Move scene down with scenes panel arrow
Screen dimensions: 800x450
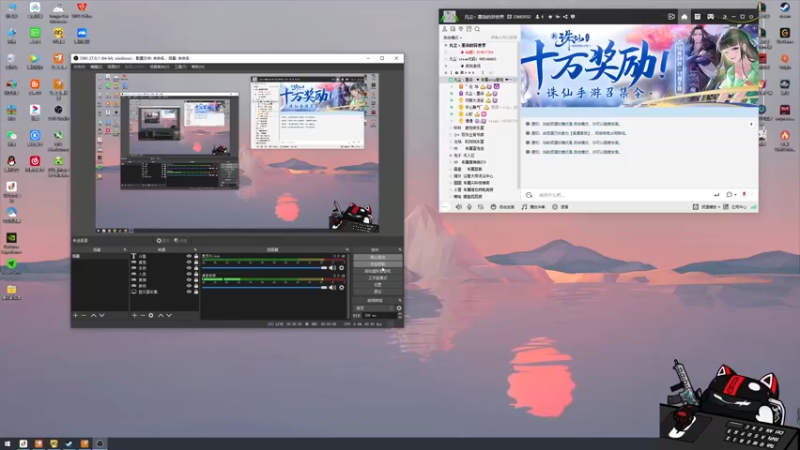pyautogui.click(x=102, y=315)
